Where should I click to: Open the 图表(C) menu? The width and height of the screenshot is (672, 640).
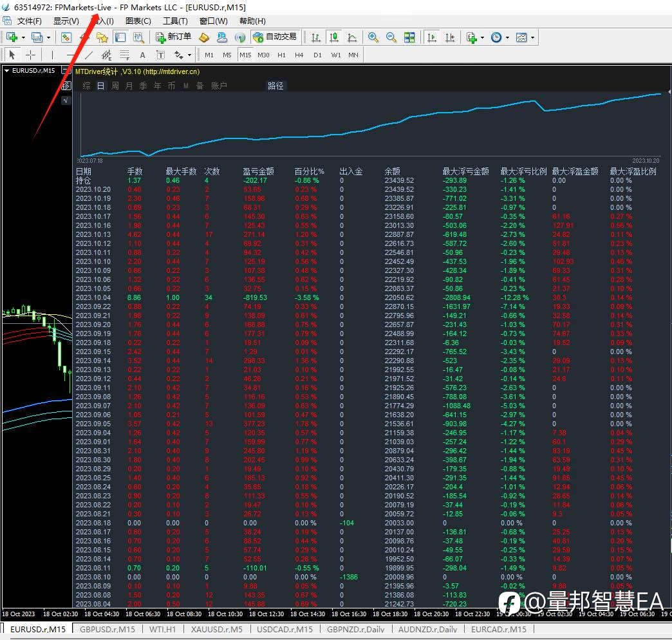[x=138, y=21]
